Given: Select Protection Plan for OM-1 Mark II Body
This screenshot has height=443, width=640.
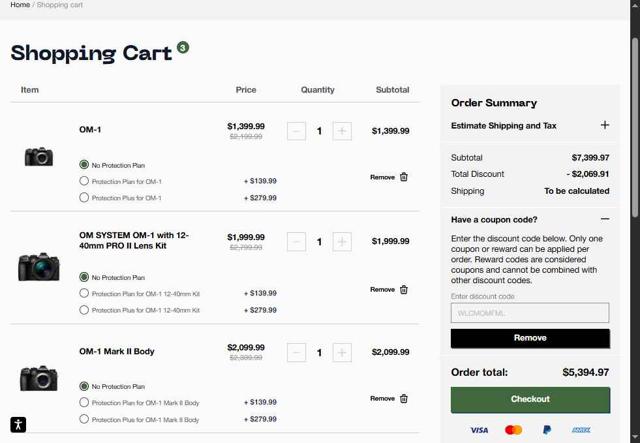Looking at the screenshot, I should pos(84,402).
